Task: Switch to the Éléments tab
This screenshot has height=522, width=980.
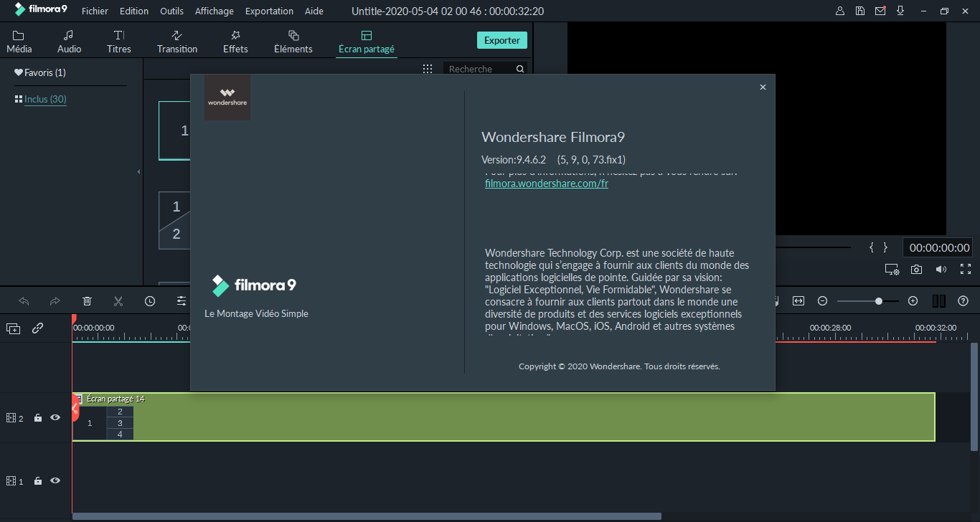Action: click(293, 42)
